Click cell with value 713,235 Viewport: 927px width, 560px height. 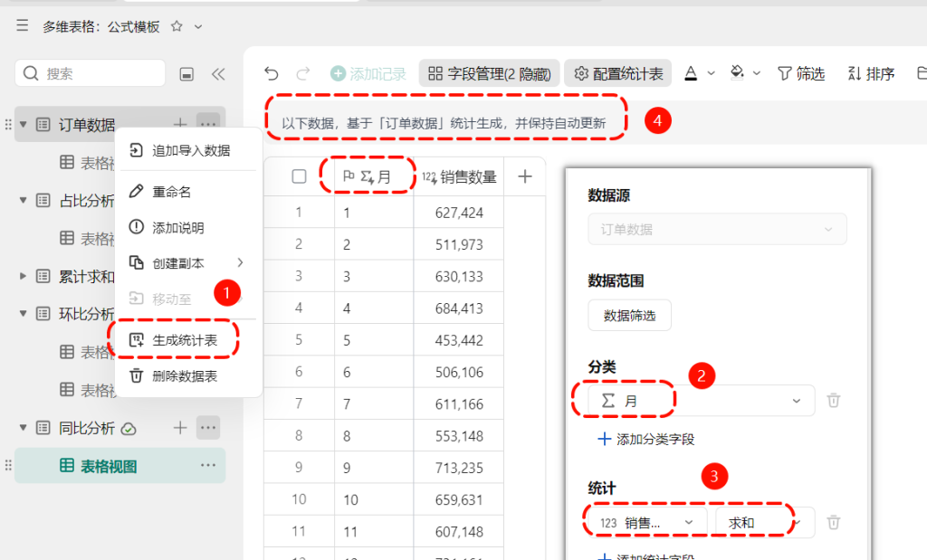[x=459, y=468]
